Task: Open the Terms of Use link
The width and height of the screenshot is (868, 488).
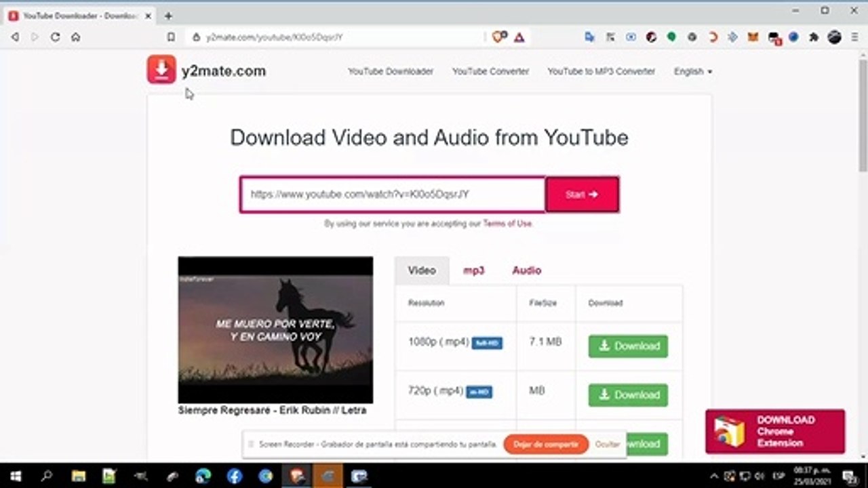Action: click(507, 224)
